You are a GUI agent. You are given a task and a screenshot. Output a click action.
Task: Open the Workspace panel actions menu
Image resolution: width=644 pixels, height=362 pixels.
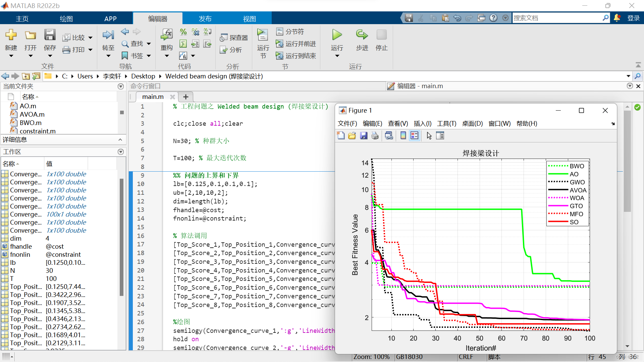coord(121,152)
